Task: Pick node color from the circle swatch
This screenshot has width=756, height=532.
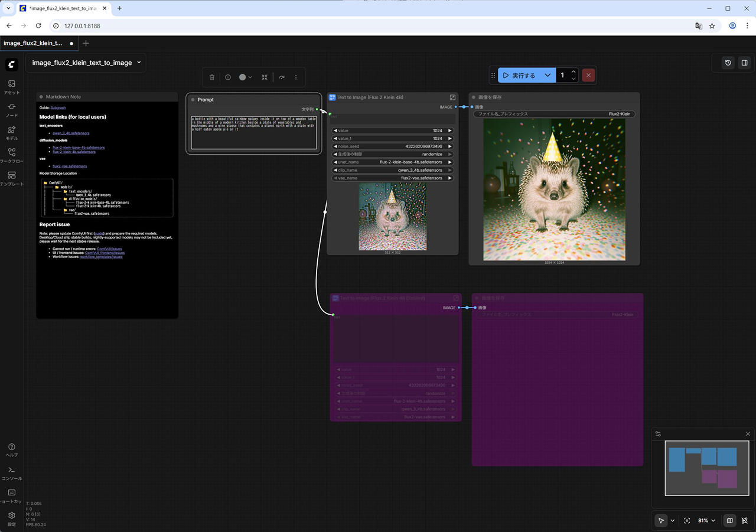Action: [x=242, y=77]
